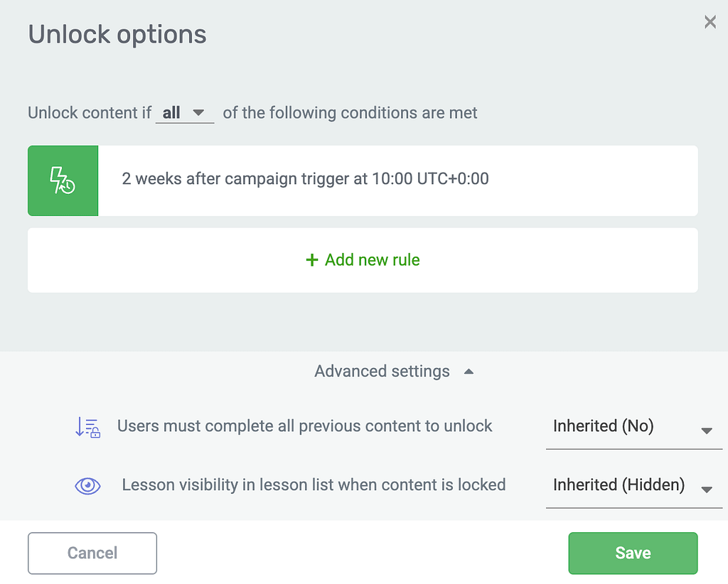This screenshot has height=584, width=728.
Task: Click the arrow next to 'all'
Action: [199, 113]
